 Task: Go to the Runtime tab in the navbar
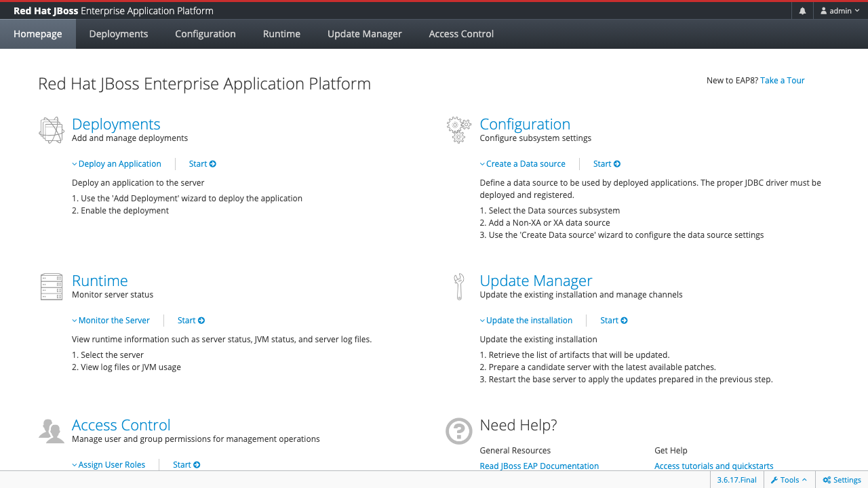point(281,34)
